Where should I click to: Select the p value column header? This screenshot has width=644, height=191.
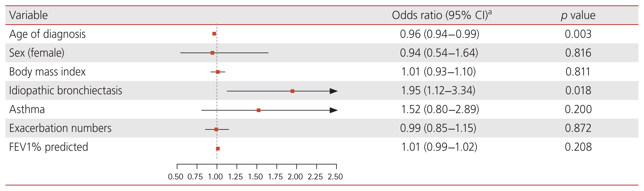coord(578,15)
